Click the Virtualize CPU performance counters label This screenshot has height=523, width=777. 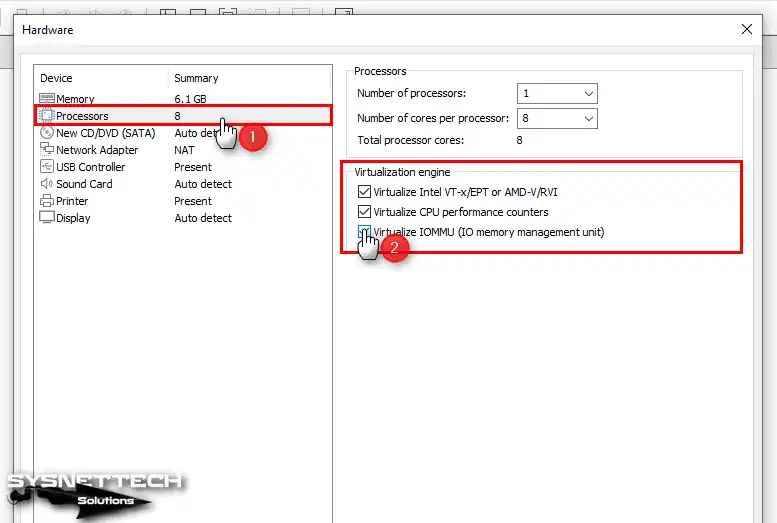[x=461, y=212]
